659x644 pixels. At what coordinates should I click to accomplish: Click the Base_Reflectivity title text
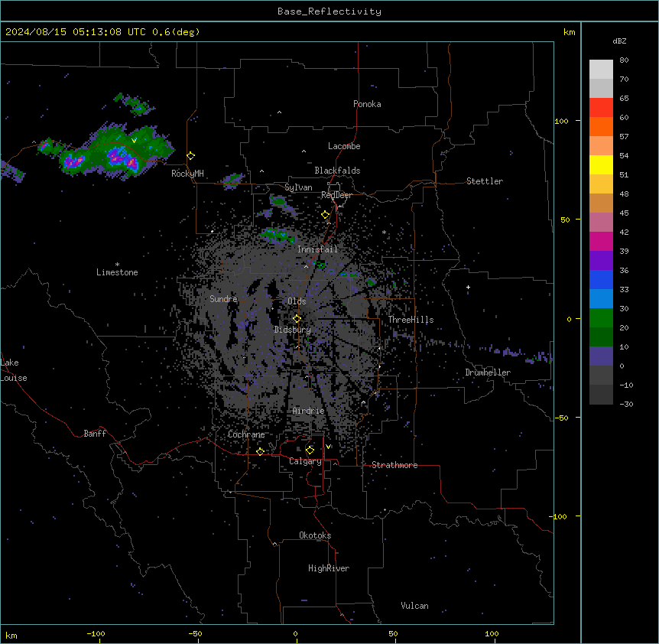coord(329,11)
